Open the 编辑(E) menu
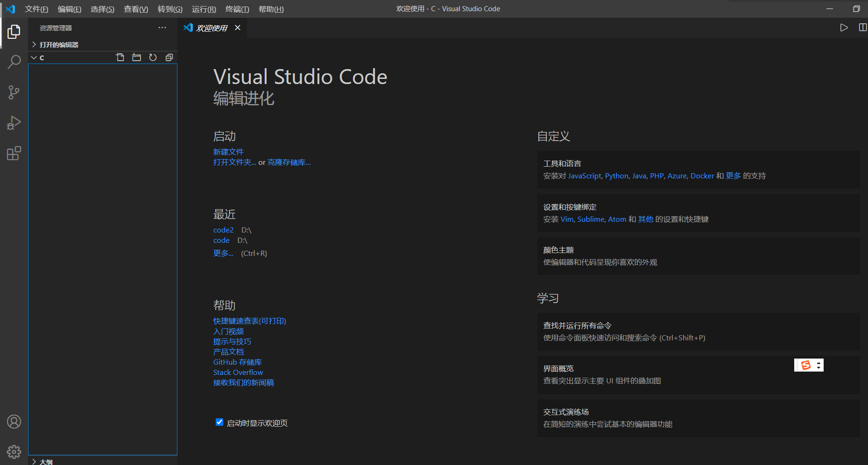 (70, 9)
